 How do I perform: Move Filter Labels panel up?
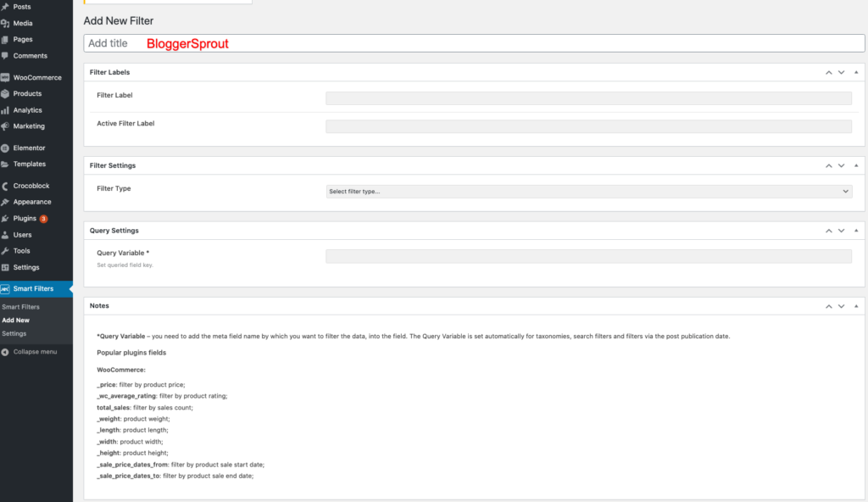click(829, 73)
